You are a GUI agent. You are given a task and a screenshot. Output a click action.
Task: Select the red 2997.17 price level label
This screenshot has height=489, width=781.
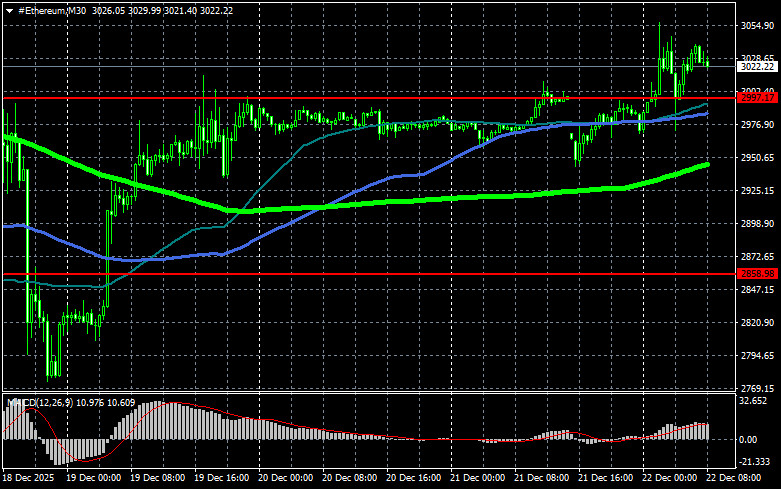point(757,98)
